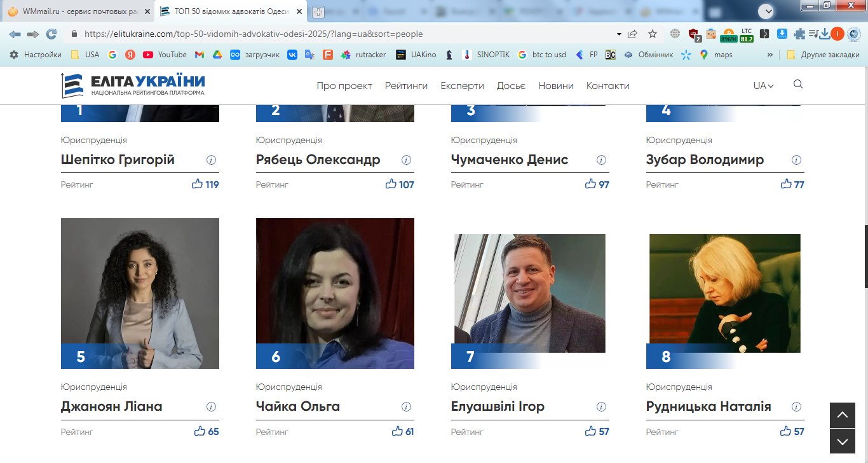Open the photo of Рудницька Наталія
The width and height of the screenshot is (868, 463).
(x=725, y=293)
